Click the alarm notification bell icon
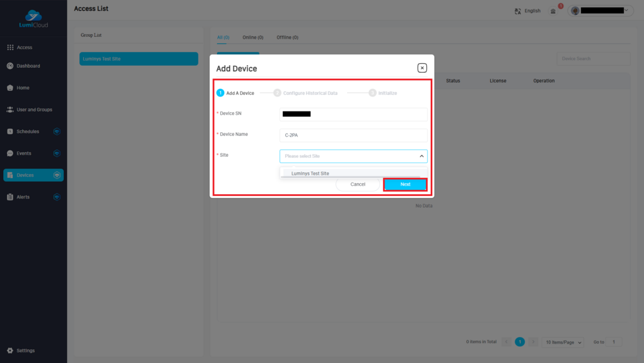 (x=553, y=11)
